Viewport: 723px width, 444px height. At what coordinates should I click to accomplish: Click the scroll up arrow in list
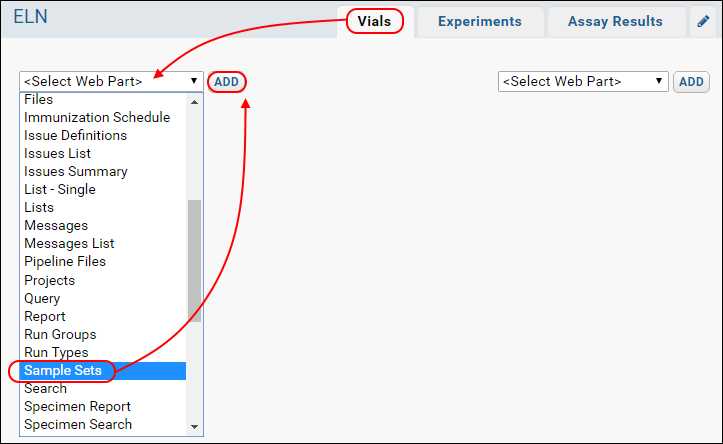[x=194, y=102]
